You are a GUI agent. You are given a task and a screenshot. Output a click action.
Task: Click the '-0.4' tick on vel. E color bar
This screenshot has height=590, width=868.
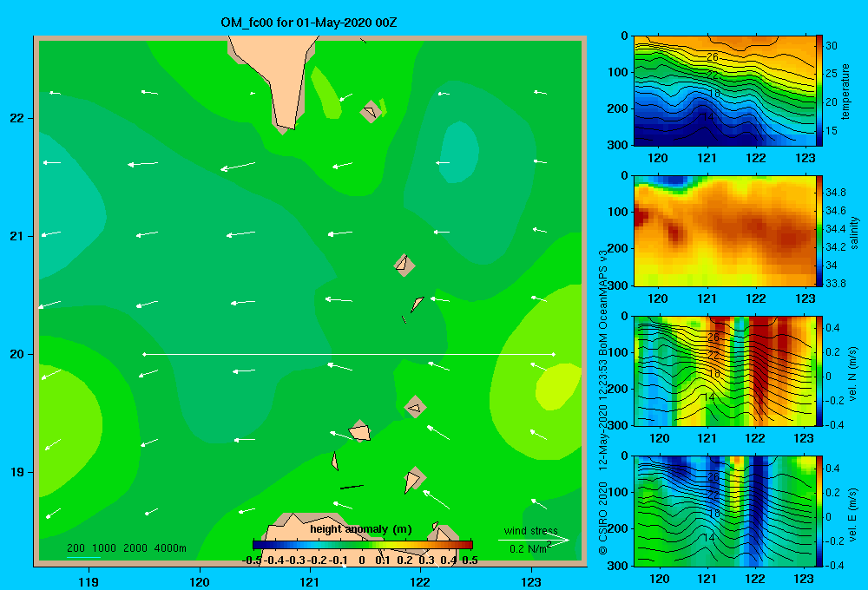coord(835,565)
